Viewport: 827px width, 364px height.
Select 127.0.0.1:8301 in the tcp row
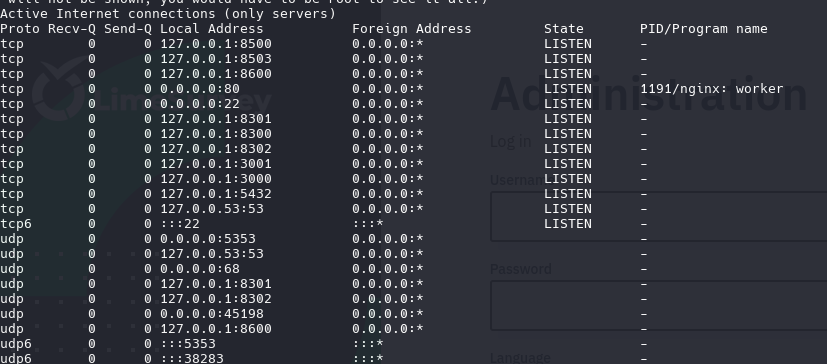click(x=216, y=119)
